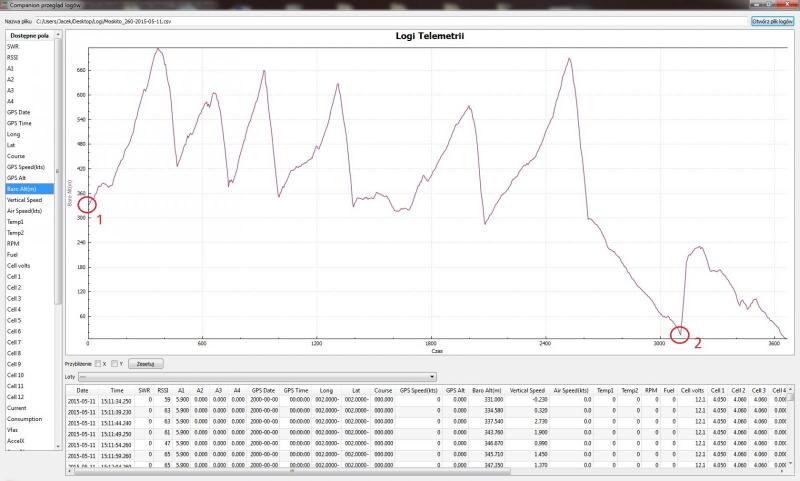The width and height of the screenshot is (800, 481).
Task: Click the red circle marker labeled 1
Action: 86,204
